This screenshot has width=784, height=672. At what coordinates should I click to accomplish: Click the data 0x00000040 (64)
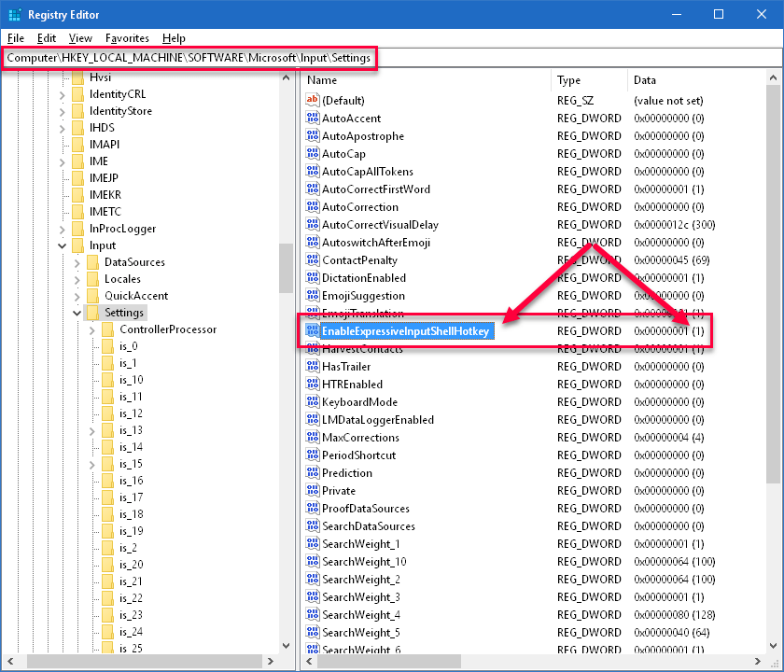(671, 633)
